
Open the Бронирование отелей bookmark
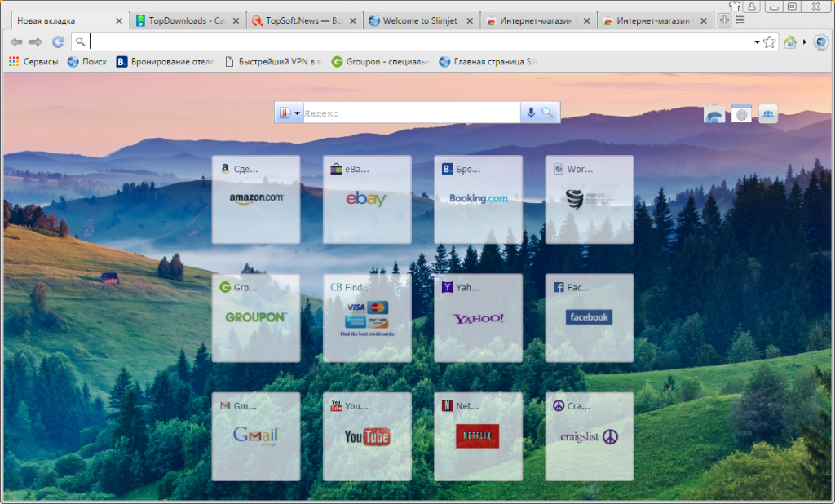(165, 62)
